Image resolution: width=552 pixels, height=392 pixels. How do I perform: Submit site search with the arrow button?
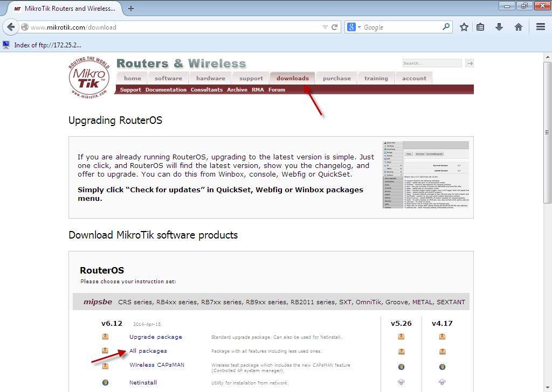pos(470,64)
